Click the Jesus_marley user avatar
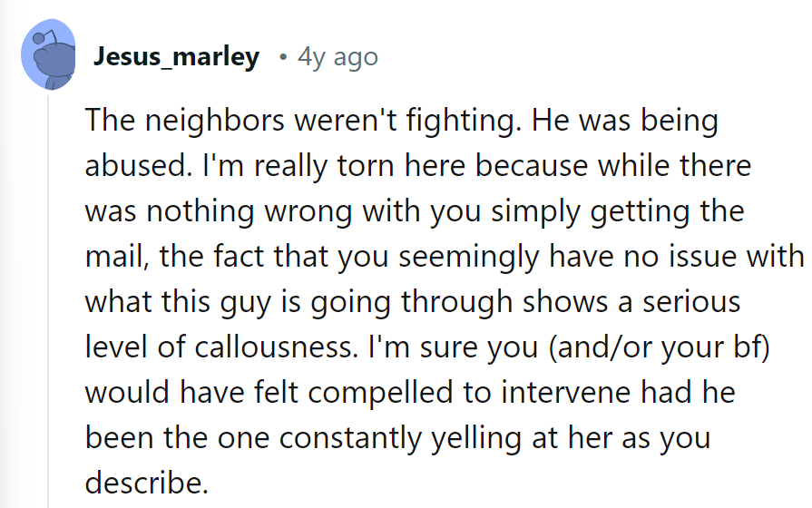The height and width of the screenshot is (508, 812). point(48,54)
